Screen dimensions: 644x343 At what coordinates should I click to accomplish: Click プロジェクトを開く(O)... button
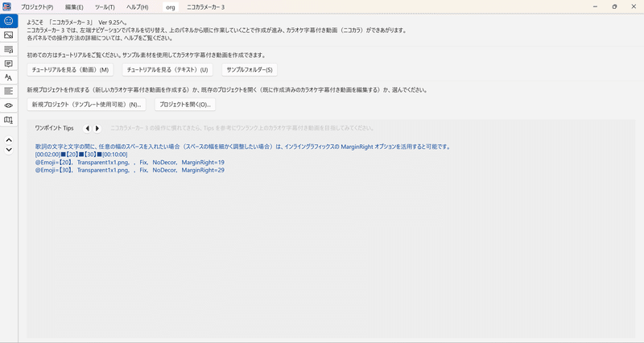click(185, 105)
